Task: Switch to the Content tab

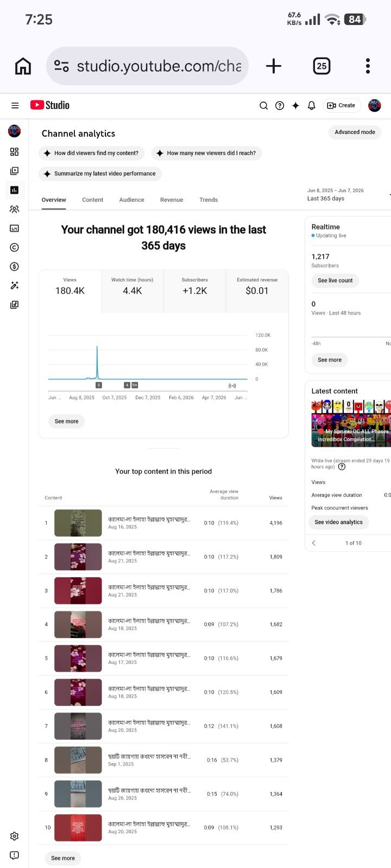Action: point(92,200)
